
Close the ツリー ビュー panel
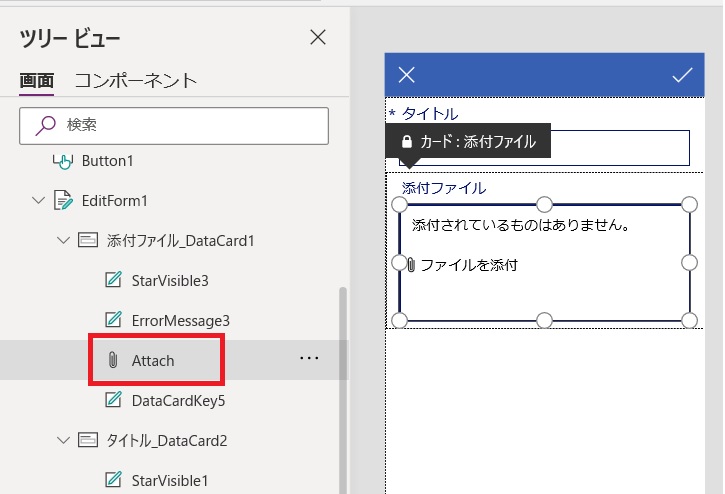[x=318, y=37]
